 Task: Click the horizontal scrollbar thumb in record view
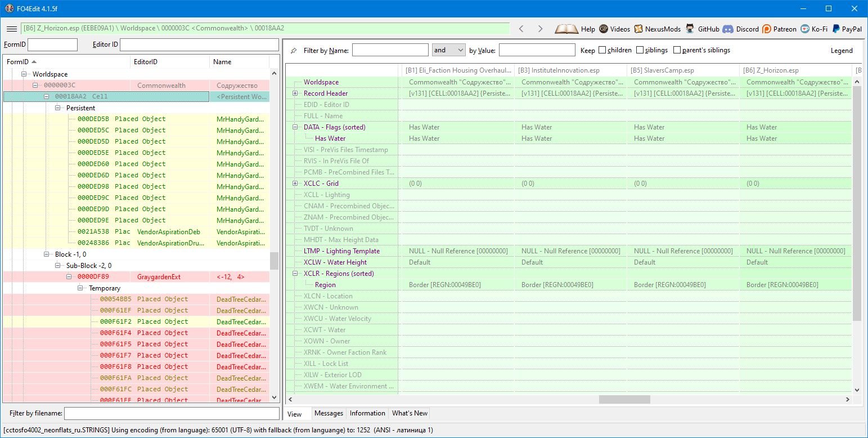tap(624, 399)
